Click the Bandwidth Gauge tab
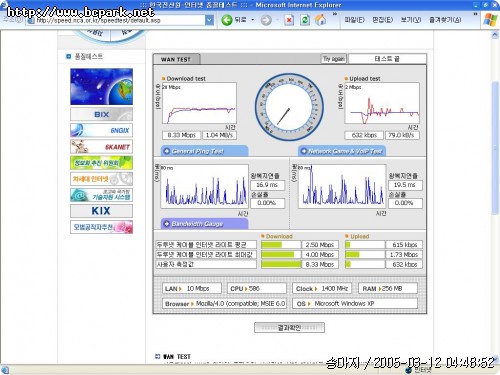This screenshot has height=375, width=500. tap(204, 224)
